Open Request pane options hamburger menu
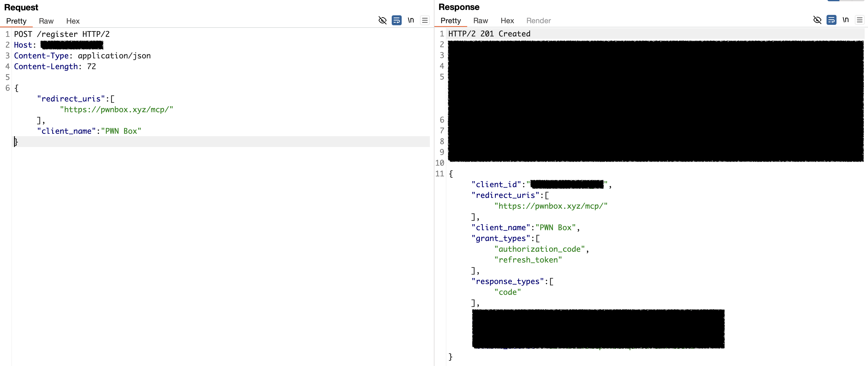The image size is (868, 366). tap(425, 20)
